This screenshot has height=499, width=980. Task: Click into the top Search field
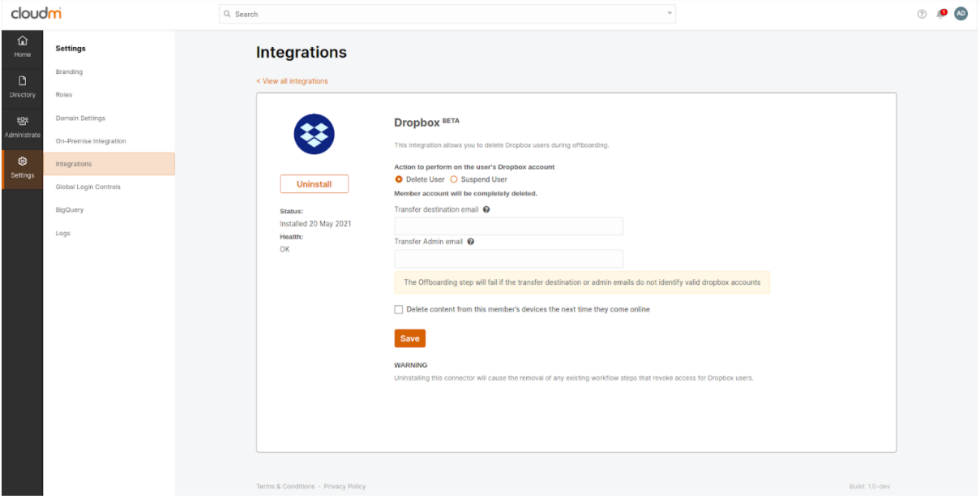coord(447,14)
